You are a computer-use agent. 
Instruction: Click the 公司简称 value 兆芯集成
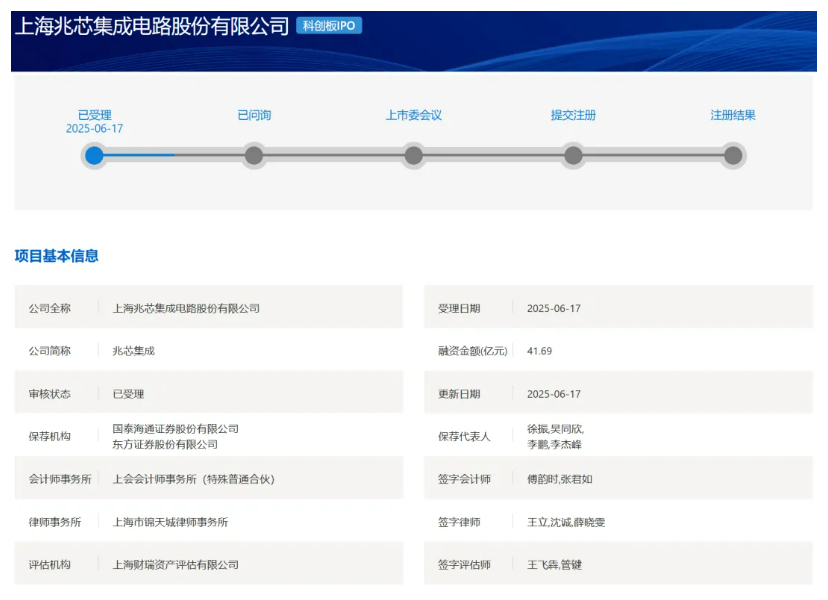tap(134, 351)
